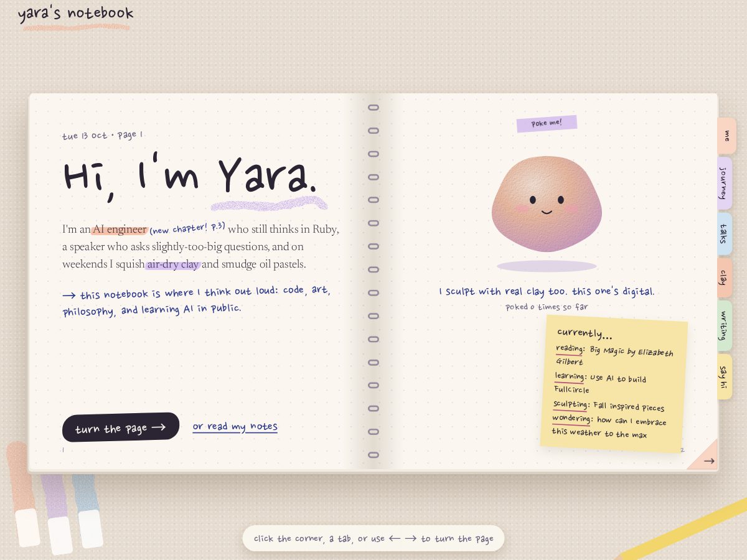Image resolution: width=747 pixels, height=560 pixels.
Task: Click the "wondering:" label on sticky note
Action: [572, 419]
